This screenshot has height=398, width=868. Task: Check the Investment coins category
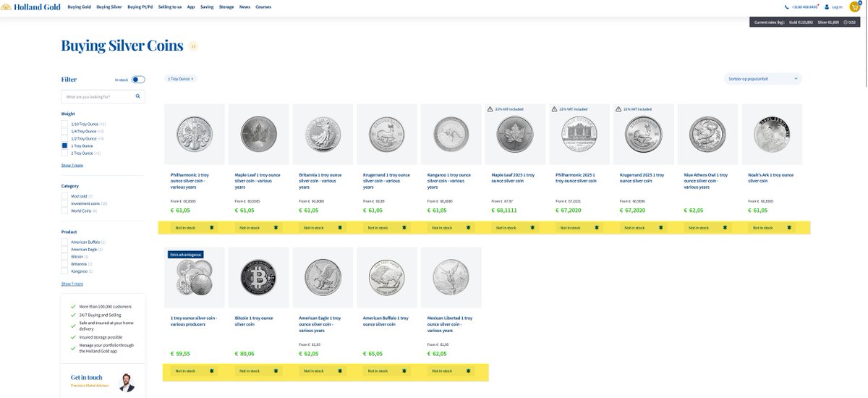click(64, 203)
